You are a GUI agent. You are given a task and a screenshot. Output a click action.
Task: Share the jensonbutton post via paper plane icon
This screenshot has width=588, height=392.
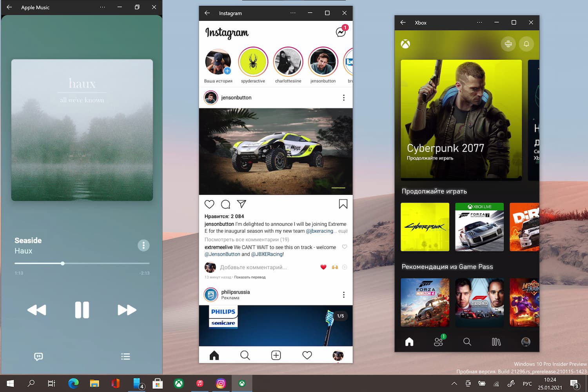(241, 204)
